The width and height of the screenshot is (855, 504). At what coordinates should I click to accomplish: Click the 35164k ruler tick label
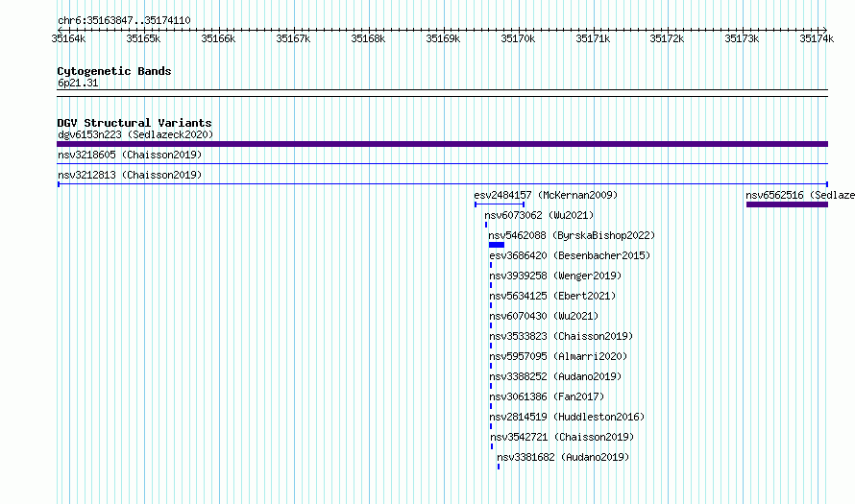(68, 38)
